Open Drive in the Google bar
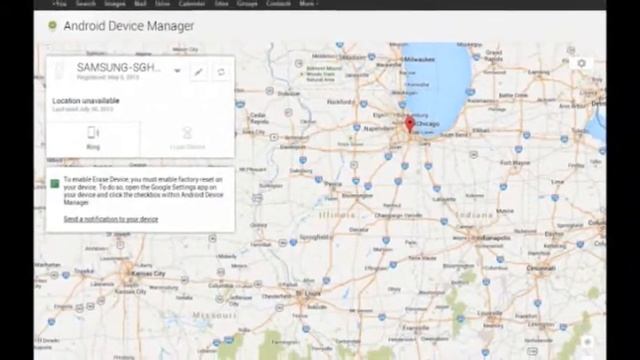This screenshot has height=360, width=640. (162, 4)
